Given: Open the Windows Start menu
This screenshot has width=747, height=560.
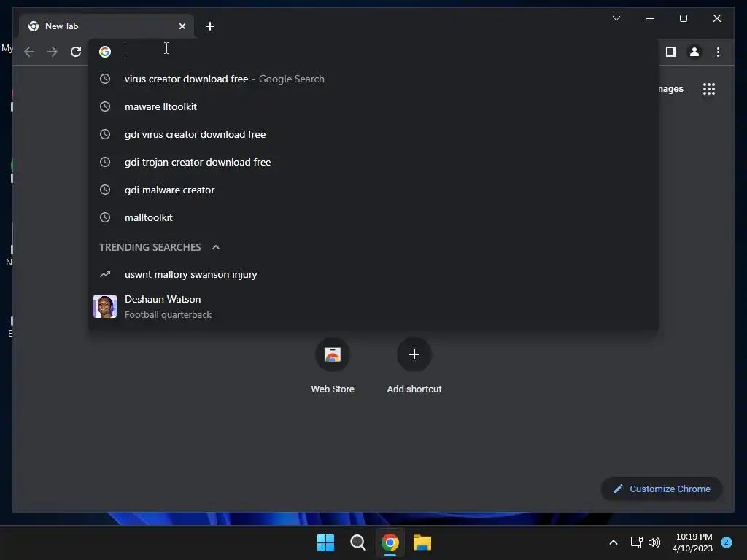Looking at the screenshot, I should click(x=325, y=542).
